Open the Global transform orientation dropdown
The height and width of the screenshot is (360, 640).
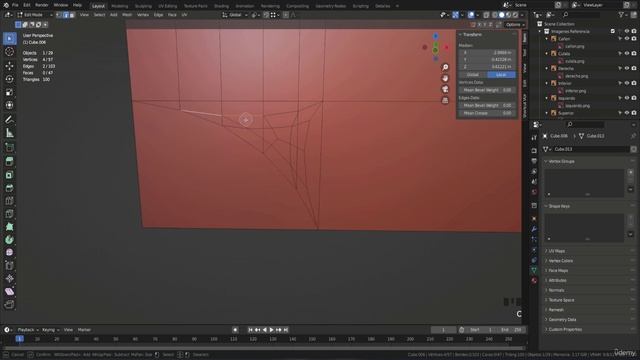click(x=235, y=15)
